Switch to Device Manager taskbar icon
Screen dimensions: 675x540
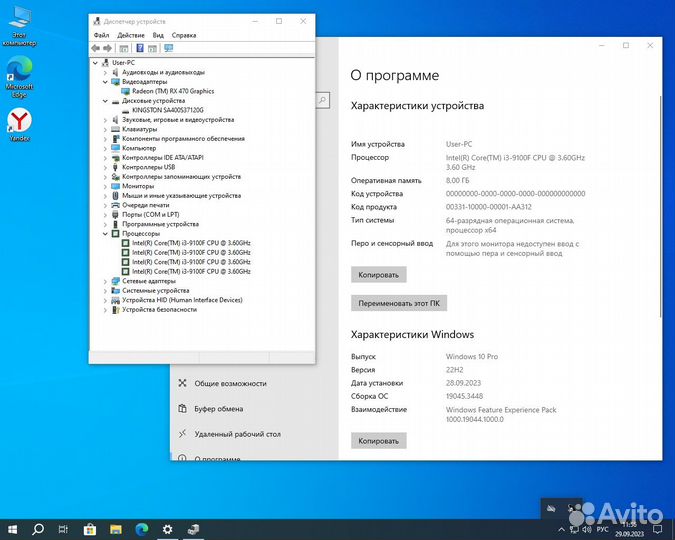click(x=193, y=529)
